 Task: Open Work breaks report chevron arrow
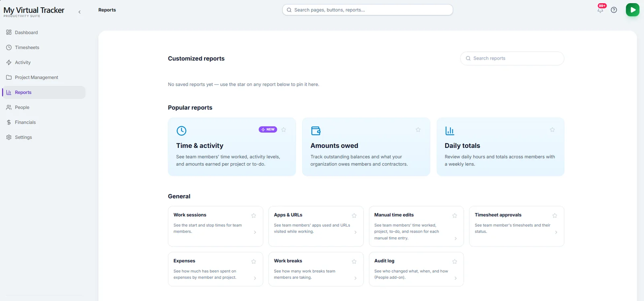355,278
